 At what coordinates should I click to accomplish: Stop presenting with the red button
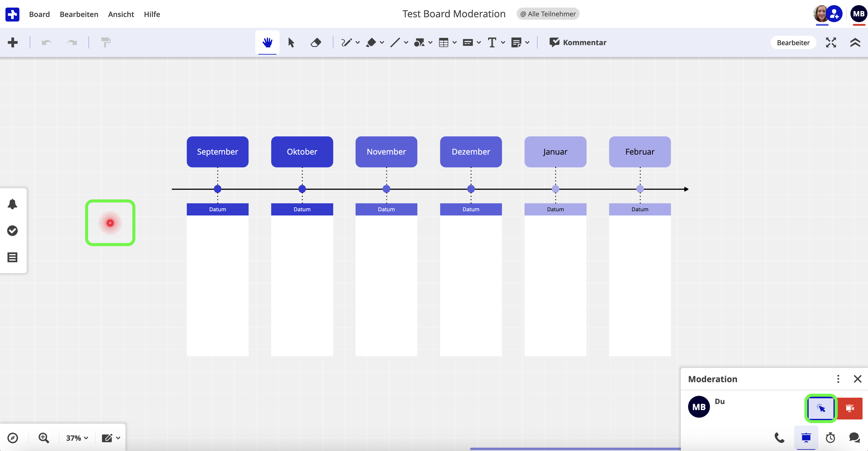pyautogui.click(x=850, y=408)
